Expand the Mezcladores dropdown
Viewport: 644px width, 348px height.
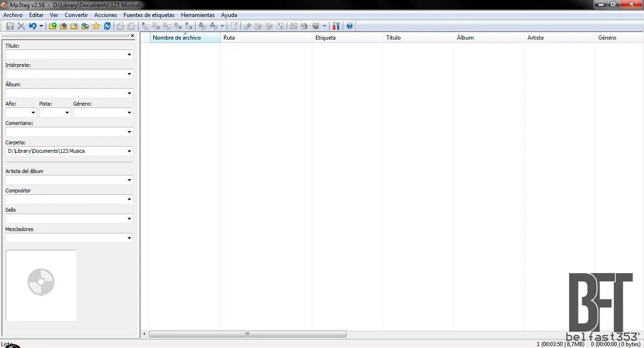pos(129,238)
